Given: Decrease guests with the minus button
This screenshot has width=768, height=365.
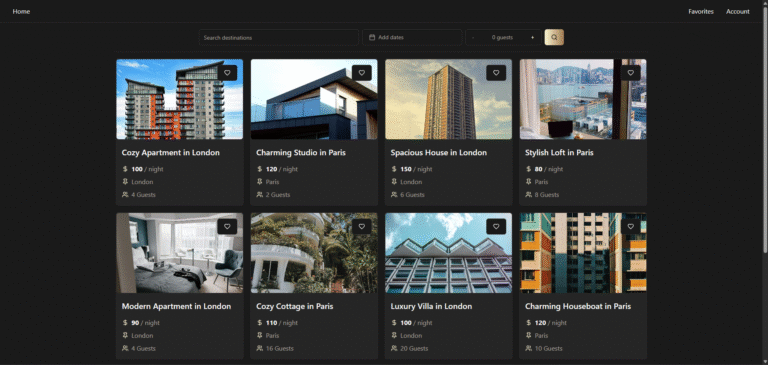Looking at the screenshot, I should pos(473,37).
